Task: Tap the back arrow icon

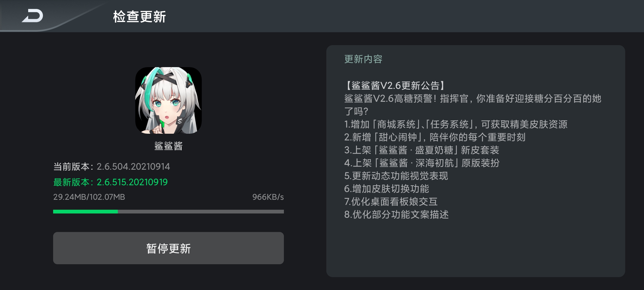Action: point(32,16)
